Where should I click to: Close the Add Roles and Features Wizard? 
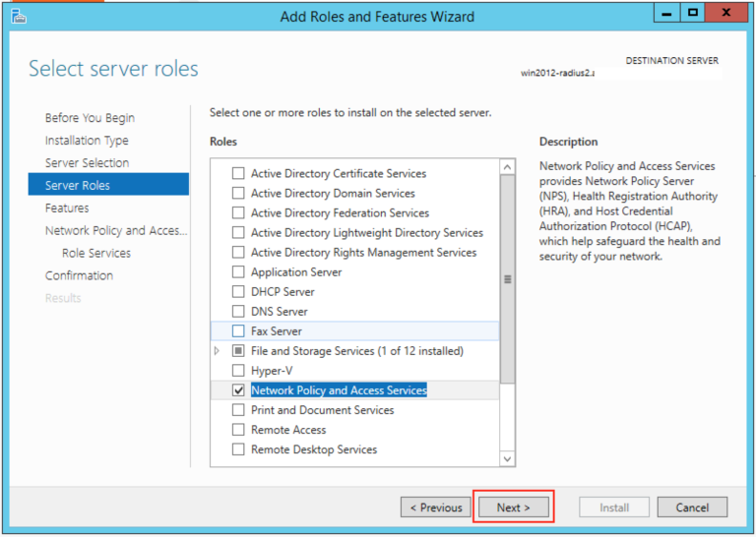point(726,13)
